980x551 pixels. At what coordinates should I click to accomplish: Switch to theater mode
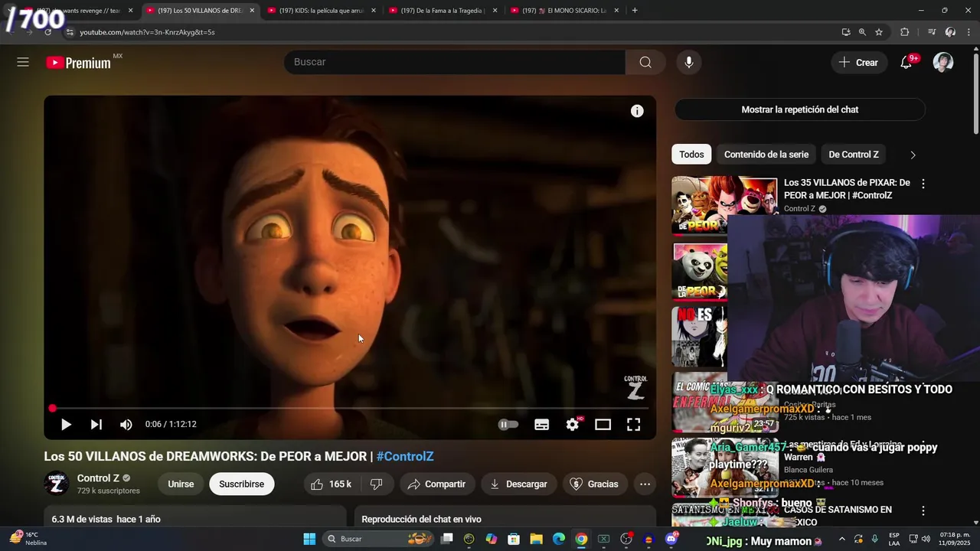[603, 424]
